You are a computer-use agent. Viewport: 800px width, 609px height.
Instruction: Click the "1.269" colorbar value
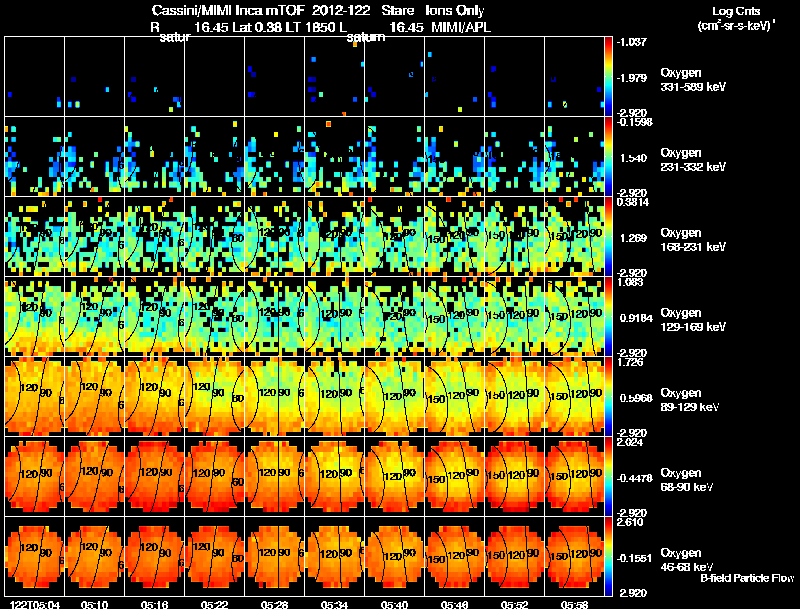(633, 238)
